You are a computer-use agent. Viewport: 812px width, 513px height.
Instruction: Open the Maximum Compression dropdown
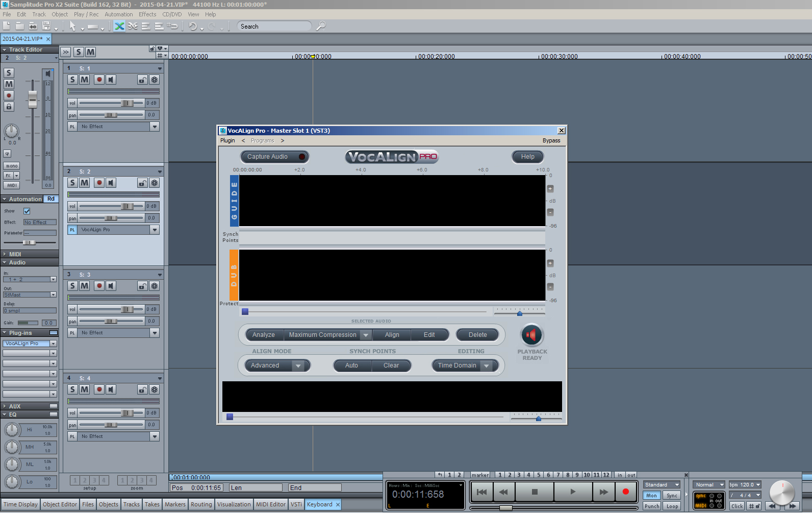click(x=365, y=335)
